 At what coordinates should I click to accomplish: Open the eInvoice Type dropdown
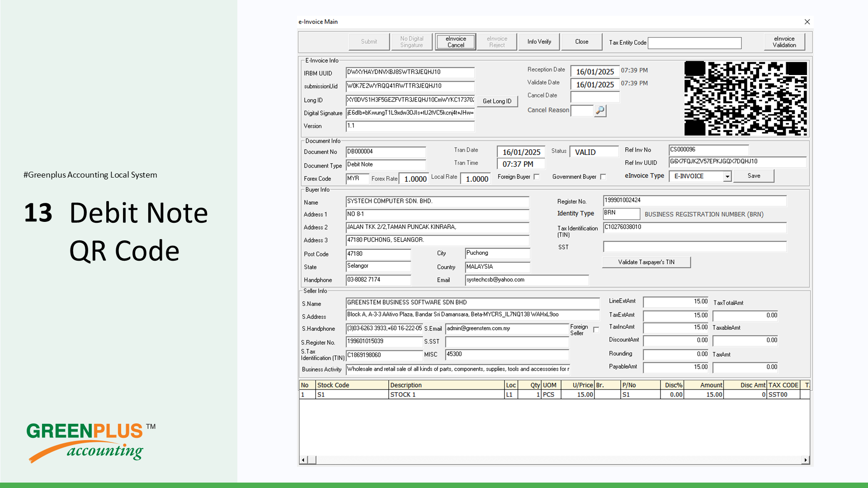click(727, 177)
